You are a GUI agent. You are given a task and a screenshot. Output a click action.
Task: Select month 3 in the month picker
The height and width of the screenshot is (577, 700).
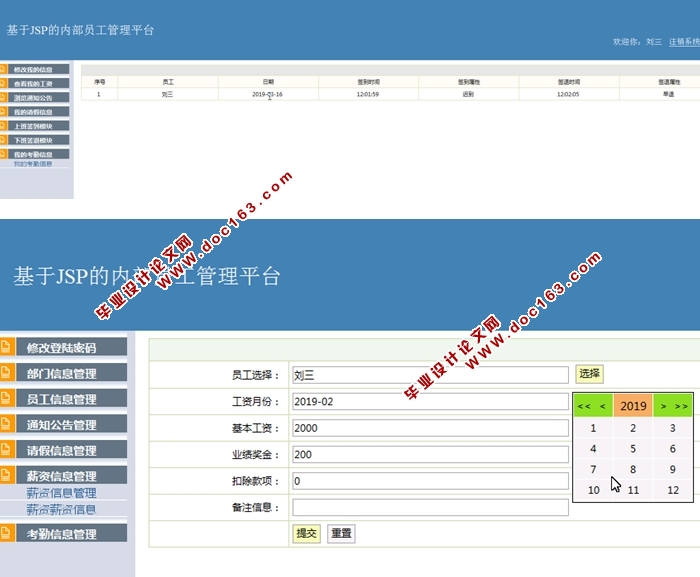[x=673, y=428]
